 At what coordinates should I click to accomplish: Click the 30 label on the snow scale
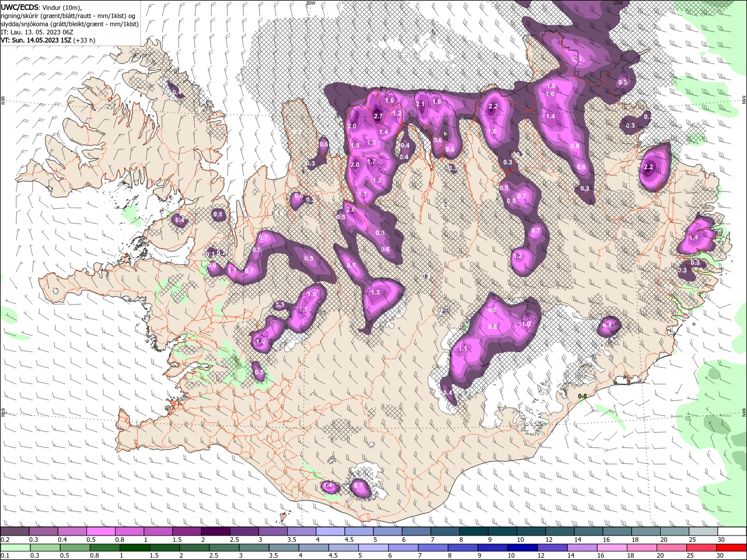pos(721,540)
